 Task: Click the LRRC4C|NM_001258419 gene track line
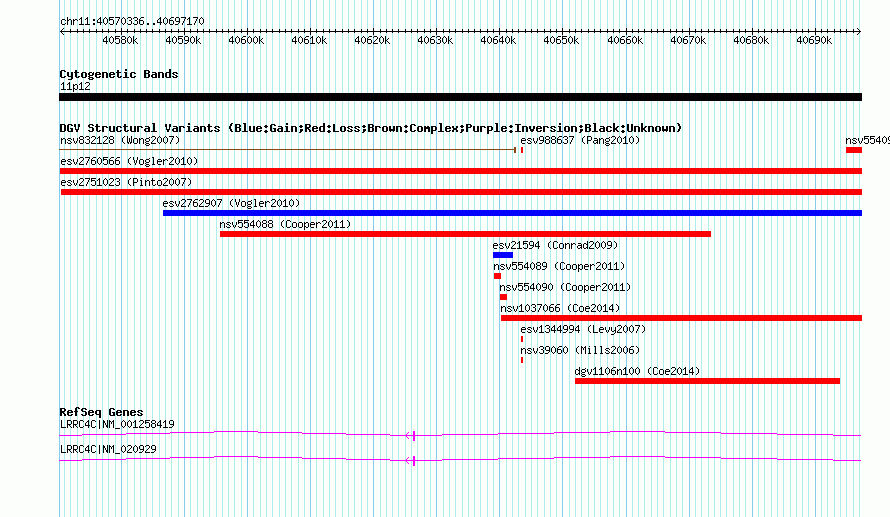pyautogui.click(x=460, y=434)
